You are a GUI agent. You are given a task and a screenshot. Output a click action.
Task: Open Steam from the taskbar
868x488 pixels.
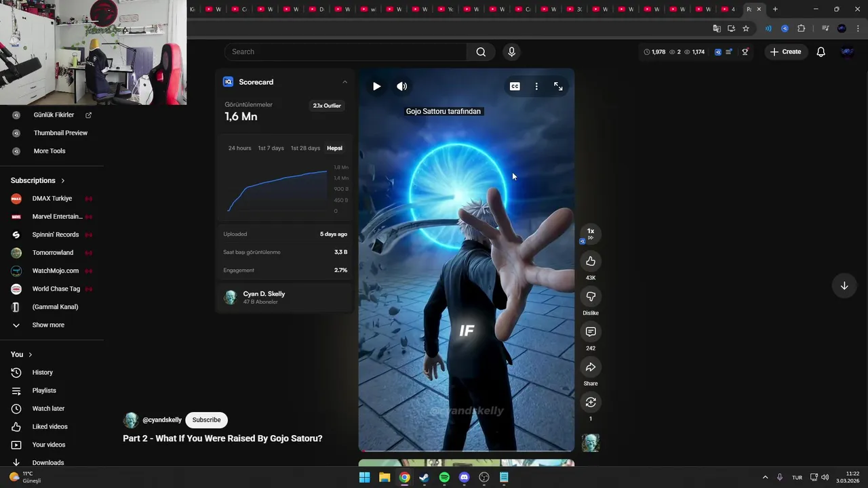click(x=425, y=477)
